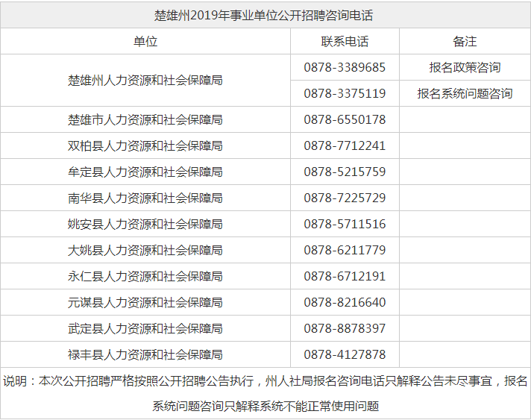Select phone number 0878-4127878
531x420 pixels.
(345, 354)
